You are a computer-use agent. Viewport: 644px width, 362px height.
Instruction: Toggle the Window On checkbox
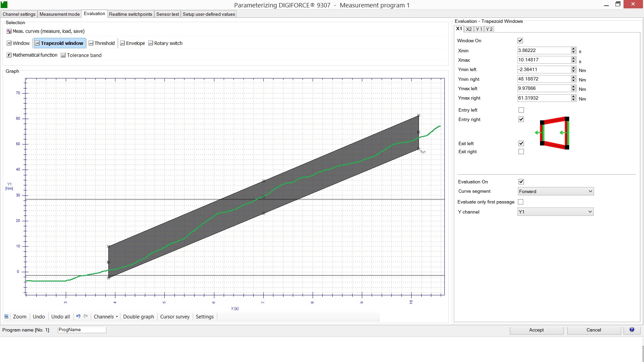point(520,41)
